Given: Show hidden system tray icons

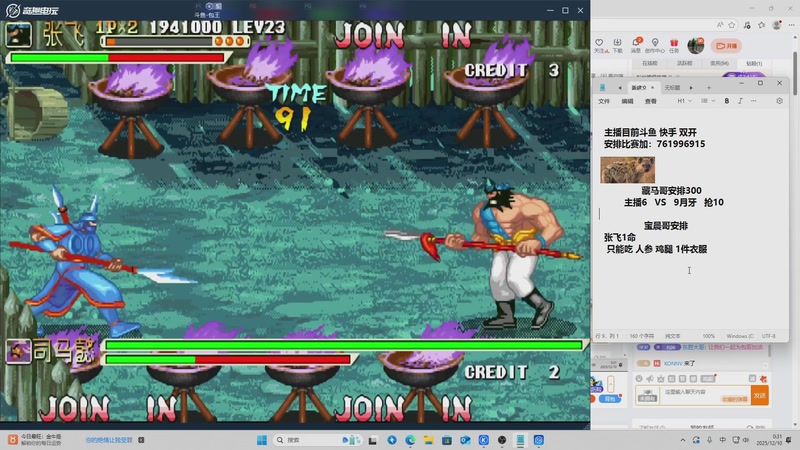Looking at the screenshot, I should tap(683, 440).
